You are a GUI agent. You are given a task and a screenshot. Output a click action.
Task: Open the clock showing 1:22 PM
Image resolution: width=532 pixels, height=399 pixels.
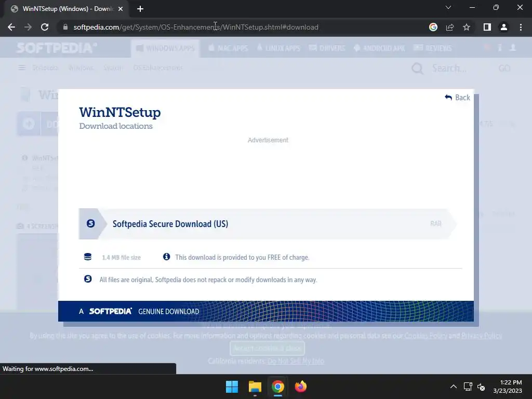click(x=508, y=387)
